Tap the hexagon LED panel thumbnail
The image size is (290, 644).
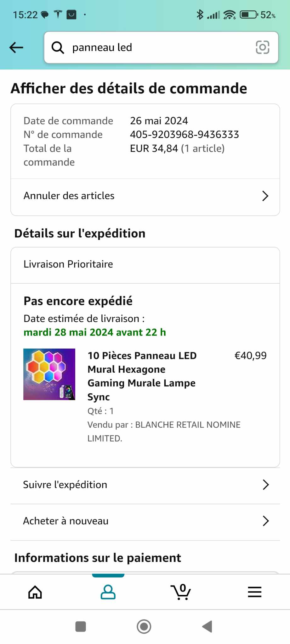(49, 374)
